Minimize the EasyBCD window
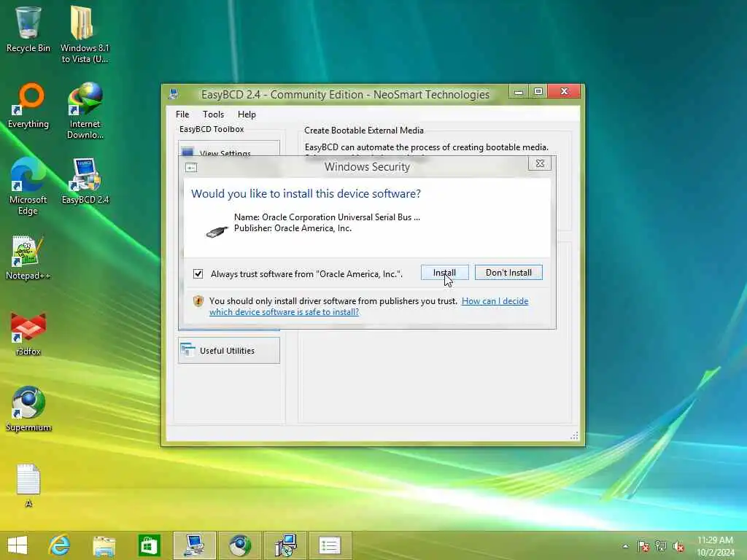Viewport: 747px width, 560px height. [x=519, y=91]
